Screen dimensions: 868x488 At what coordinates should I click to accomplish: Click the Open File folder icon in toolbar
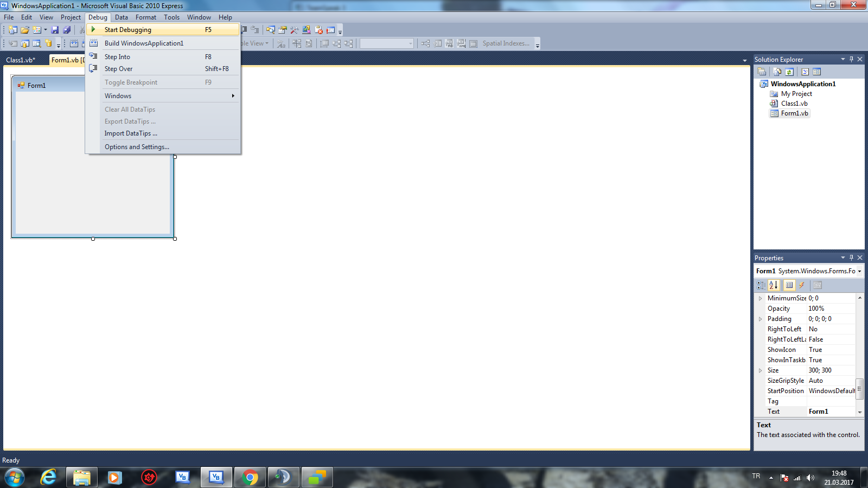pyautogui.click(x=25, y=30)
